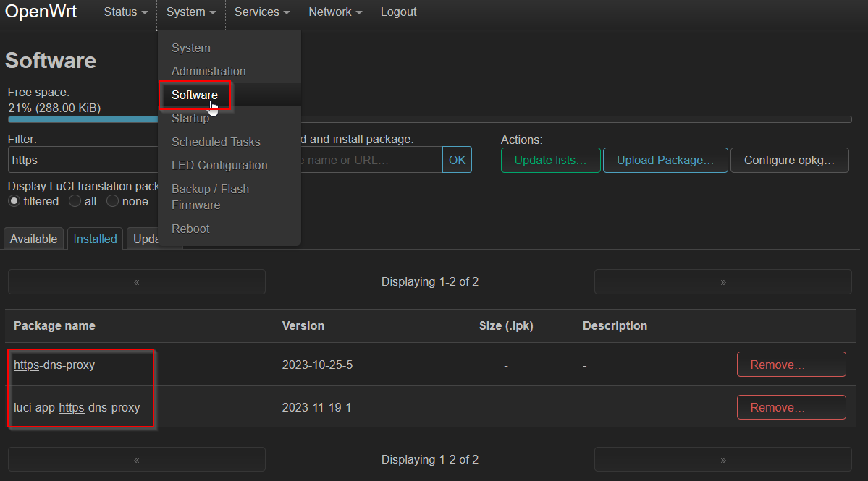Select the none radio option
Screen dimensions: 868x481
tap(112, 201)
